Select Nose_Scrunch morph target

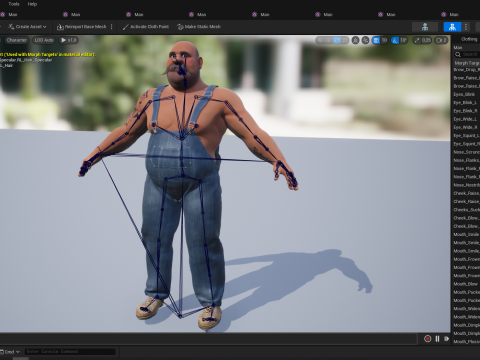(x=466, y=152)
